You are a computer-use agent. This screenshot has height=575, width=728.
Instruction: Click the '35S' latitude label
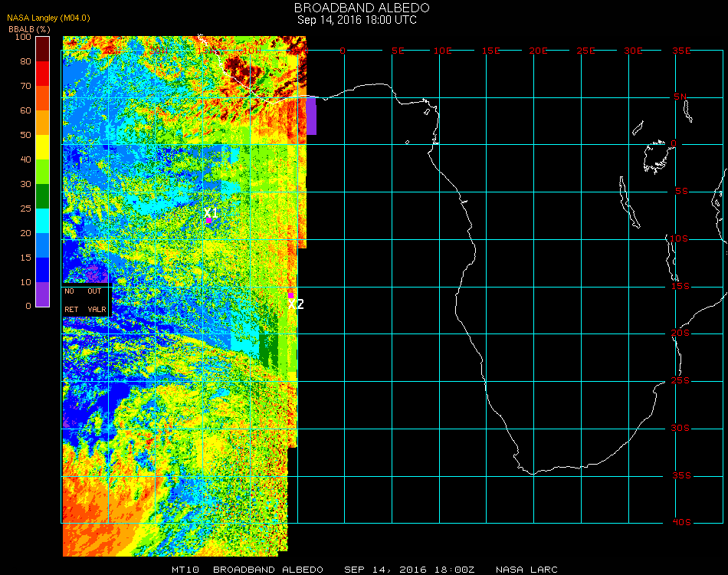tap(681, 475)
